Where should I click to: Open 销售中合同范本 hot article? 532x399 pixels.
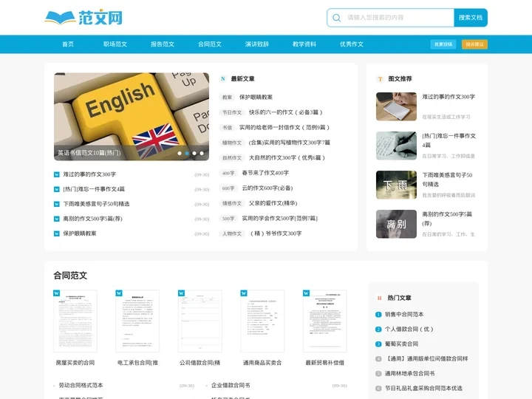coord(404,315)
